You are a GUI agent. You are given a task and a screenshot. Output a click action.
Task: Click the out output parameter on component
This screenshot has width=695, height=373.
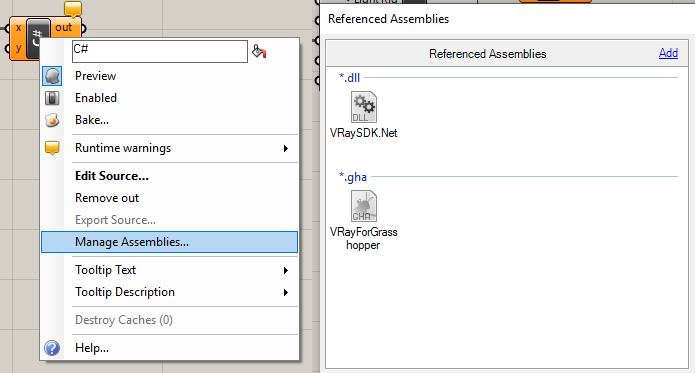pyautogui.click(x=64, y=27)
